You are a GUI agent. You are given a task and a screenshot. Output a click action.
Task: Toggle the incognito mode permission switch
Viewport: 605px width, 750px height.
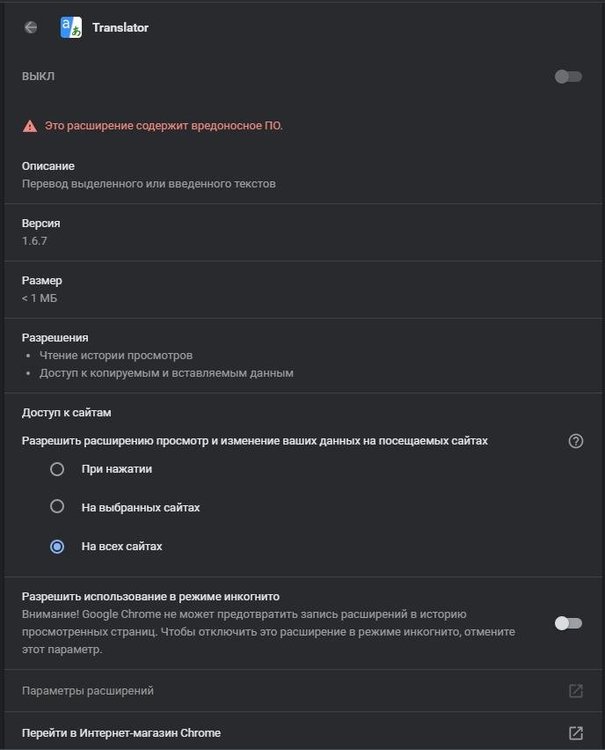568,623
